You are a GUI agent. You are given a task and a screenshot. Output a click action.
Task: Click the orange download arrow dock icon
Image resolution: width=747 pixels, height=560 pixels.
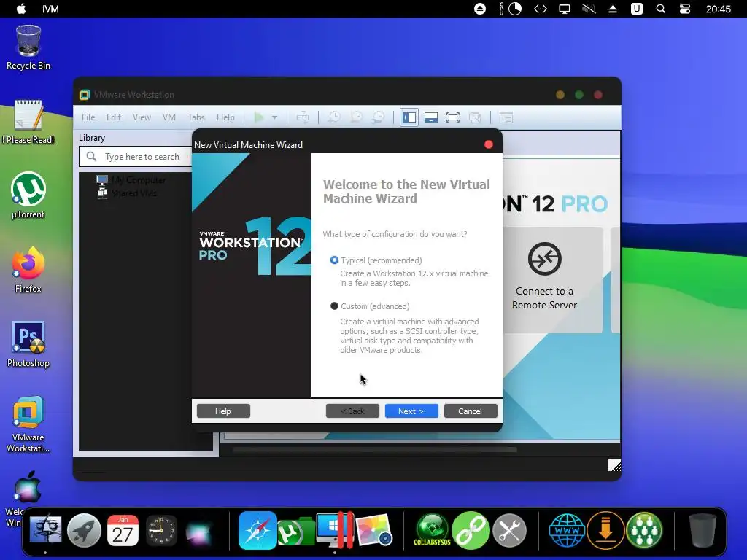tap(605, 529)
